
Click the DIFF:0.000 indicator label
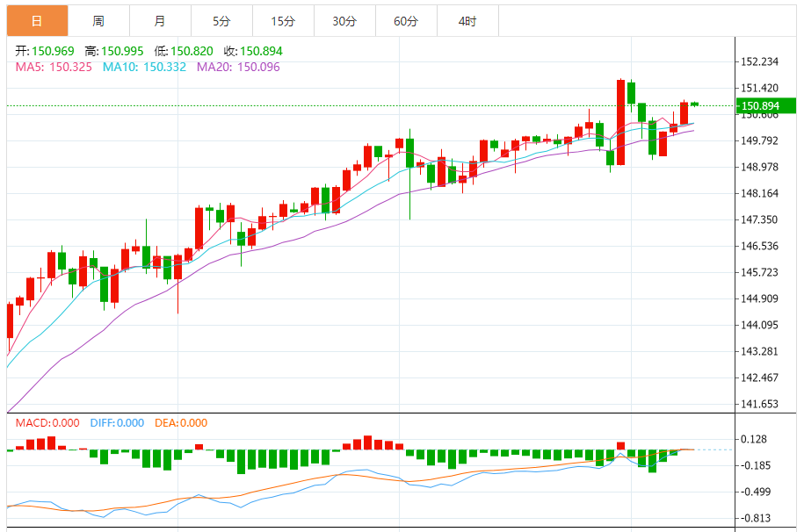click(117, 423)
